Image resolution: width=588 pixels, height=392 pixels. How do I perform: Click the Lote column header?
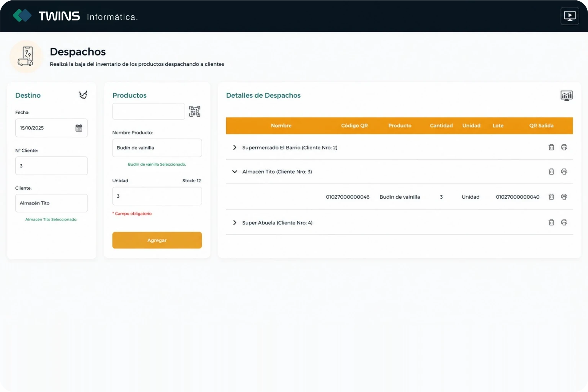pyautogui.click(x=498, y=126)
